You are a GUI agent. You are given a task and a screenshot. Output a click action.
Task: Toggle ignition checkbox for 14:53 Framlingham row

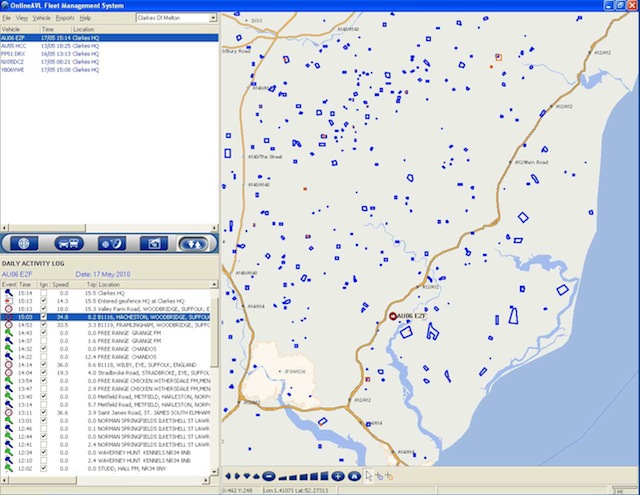click(x=43, y=325)
